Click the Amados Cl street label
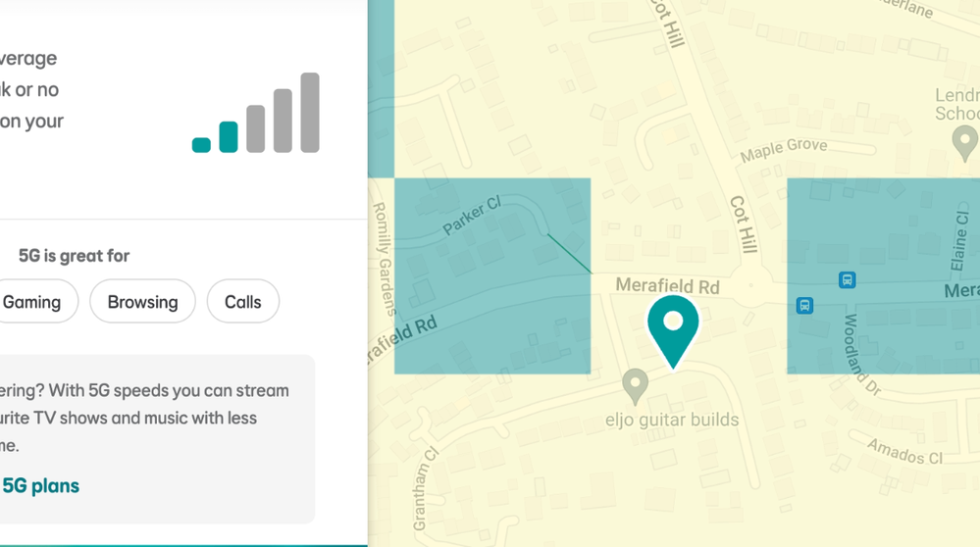The width and height of the screenshot is (980, 547). 903,451
